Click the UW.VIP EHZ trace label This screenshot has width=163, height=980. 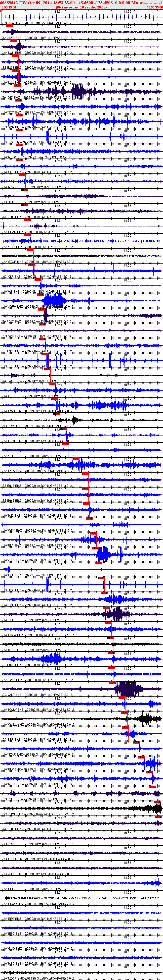pos(37,292)
